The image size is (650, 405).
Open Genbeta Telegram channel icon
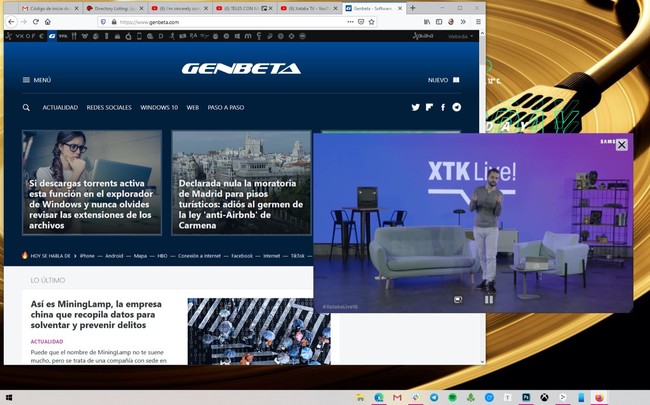(x=456, y=107)
